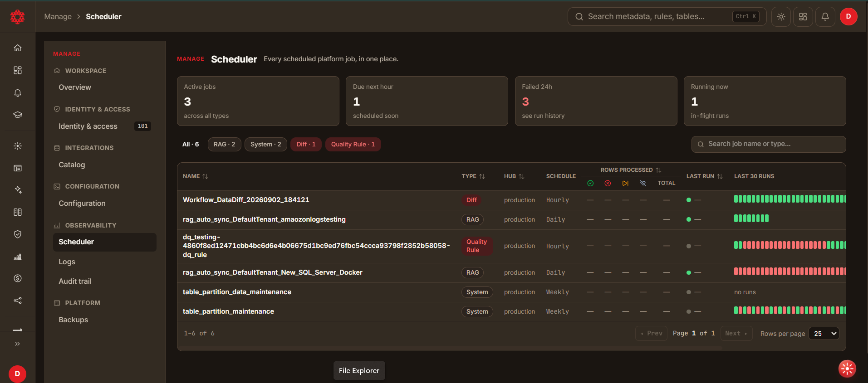
Task: Click the dashboard grid icon in left rail
Action: point(18,70)
